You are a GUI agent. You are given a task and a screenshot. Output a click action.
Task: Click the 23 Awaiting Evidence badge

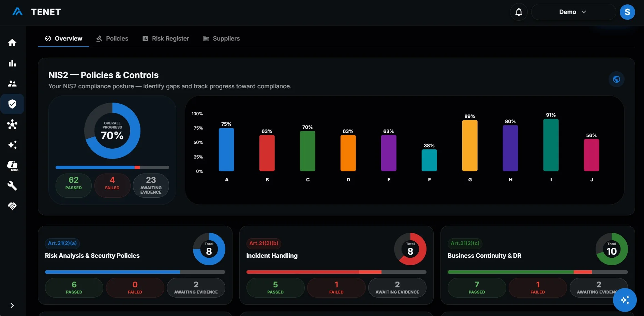(x=151, y=185)
